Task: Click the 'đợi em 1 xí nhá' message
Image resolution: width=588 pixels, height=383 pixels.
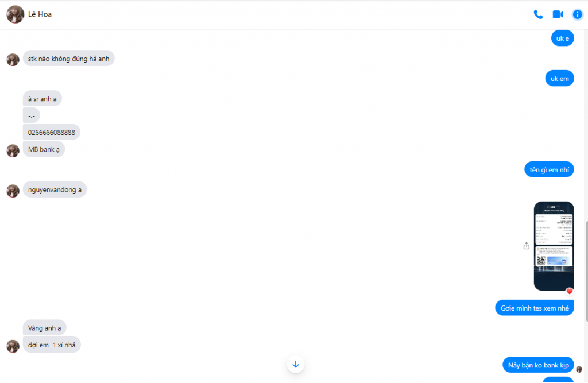Action: 52,345
